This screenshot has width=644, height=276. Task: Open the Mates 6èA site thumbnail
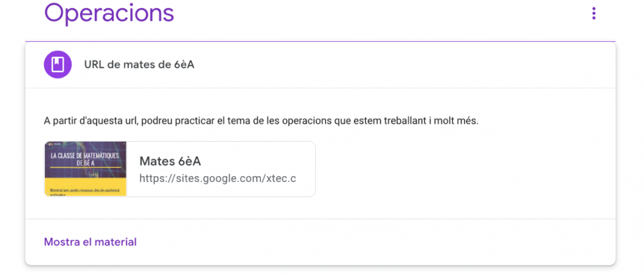click(x=85, y=169)
